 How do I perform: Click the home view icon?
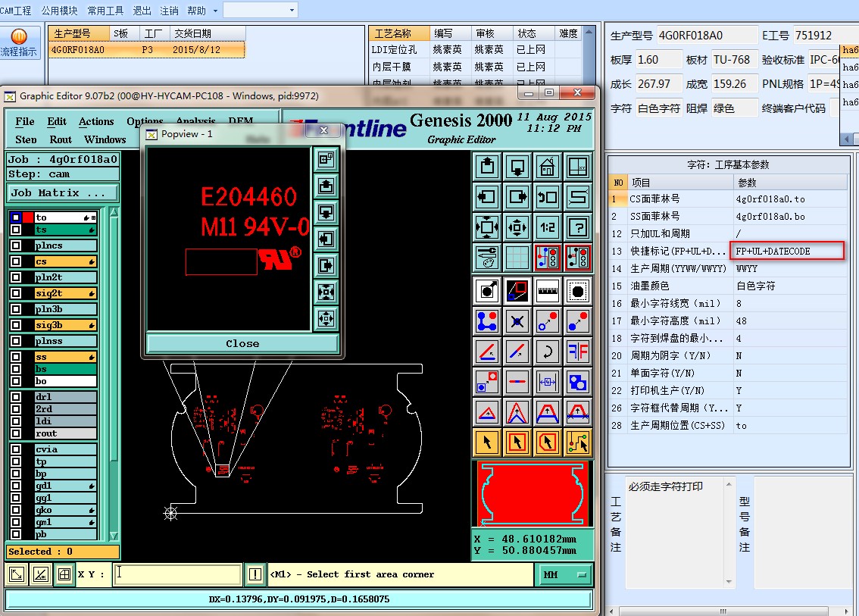(x=547, y=167)
